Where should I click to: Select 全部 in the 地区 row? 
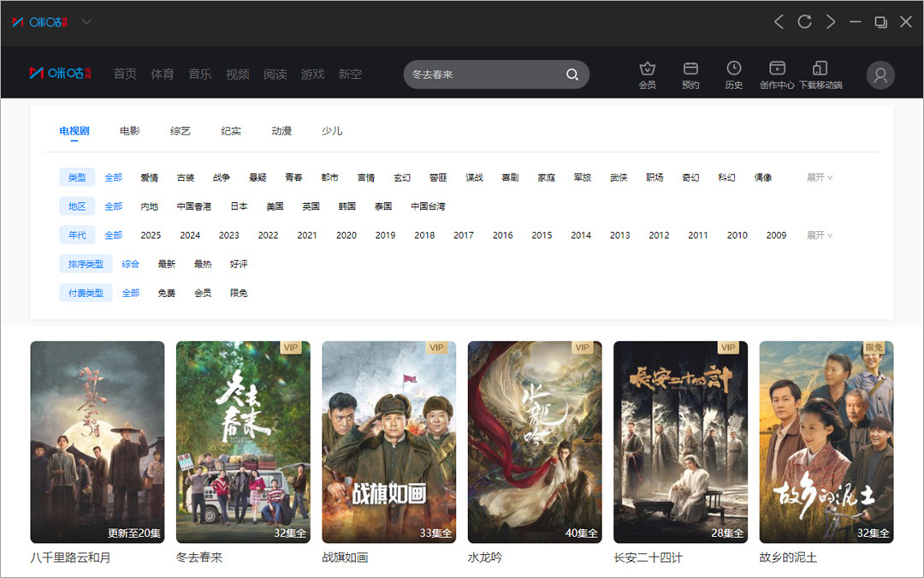(x=114, y=206)
